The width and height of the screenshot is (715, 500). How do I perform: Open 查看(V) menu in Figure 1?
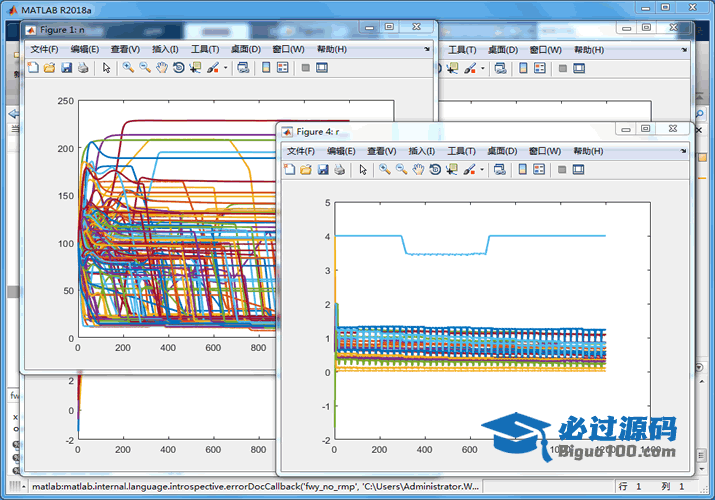coord(125,49)
